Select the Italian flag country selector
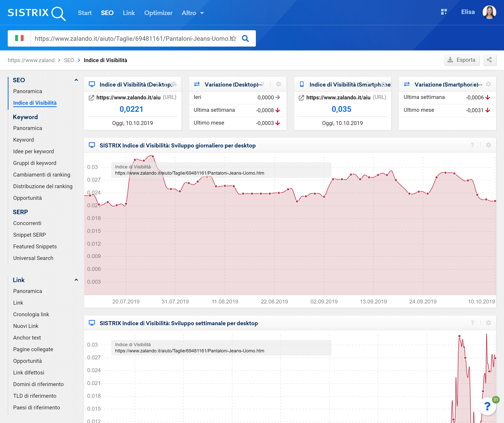504x423 pixels. point(19,38)
